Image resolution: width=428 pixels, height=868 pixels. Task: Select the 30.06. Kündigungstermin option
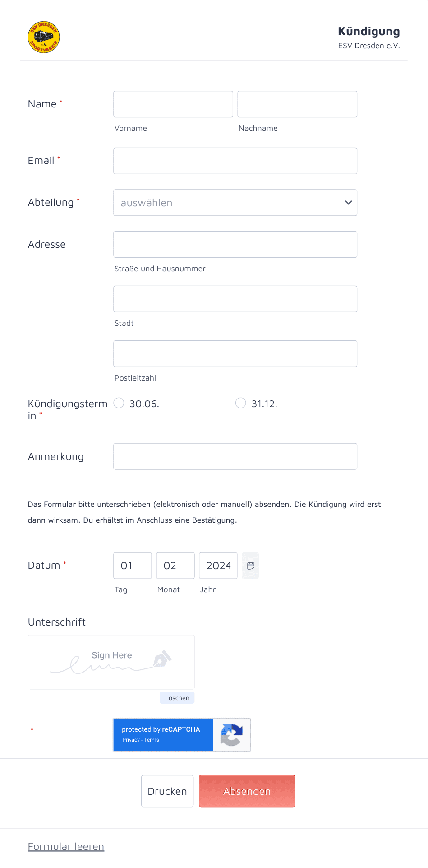[x=119, y=403]
